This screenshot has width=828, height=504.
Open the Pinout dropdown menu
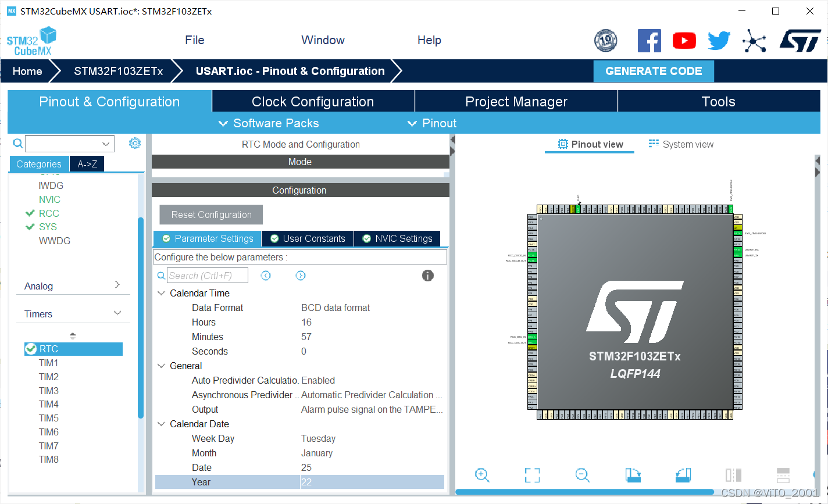pyautogui.click(x=432, y=123)
